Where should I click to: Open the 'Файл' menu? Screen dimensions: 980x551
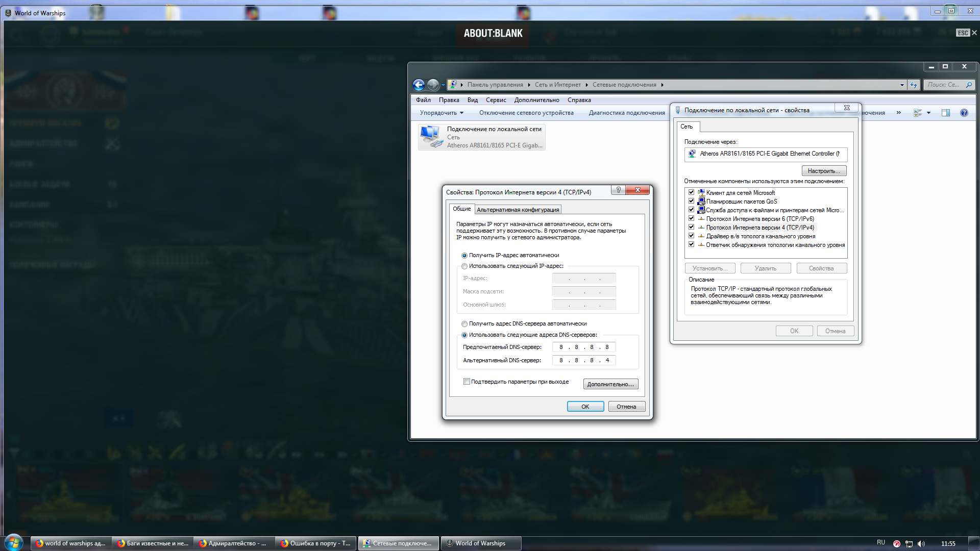(423, 100)
